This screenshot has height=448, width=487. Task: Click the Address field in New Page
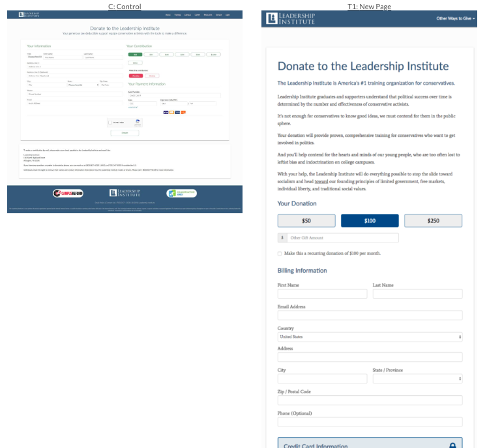pos(370,357)
